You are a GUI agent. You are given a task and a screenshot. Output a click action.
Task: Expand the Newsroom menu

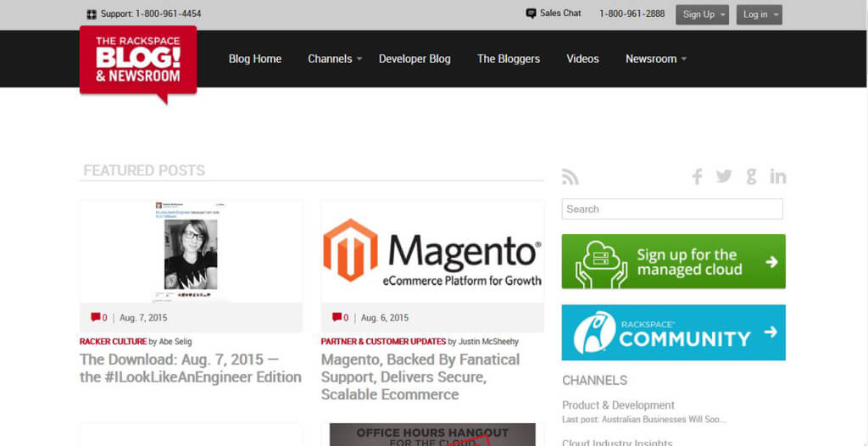pos(656,59)
